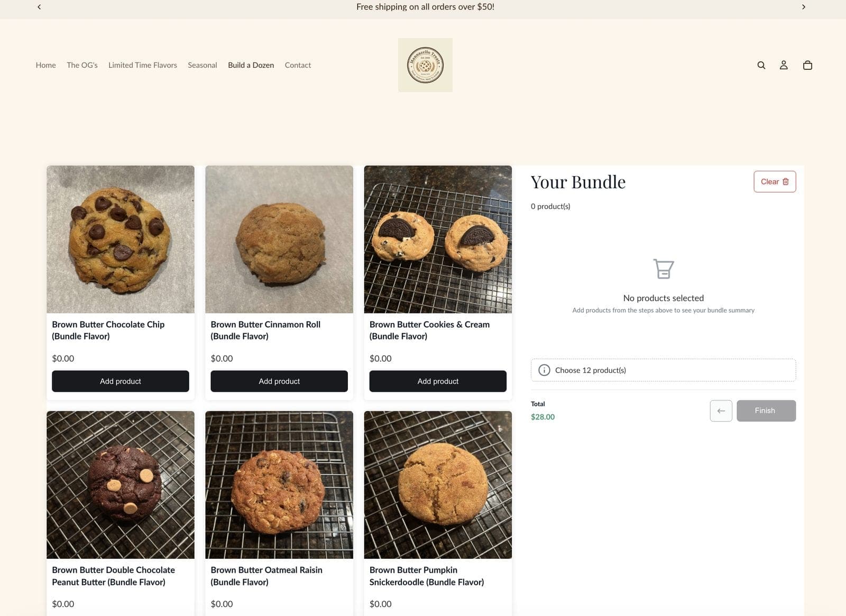Click the Pumpkin Snickerdoodle cookie photo
The image size is (846, 616).
pos(438,485)
